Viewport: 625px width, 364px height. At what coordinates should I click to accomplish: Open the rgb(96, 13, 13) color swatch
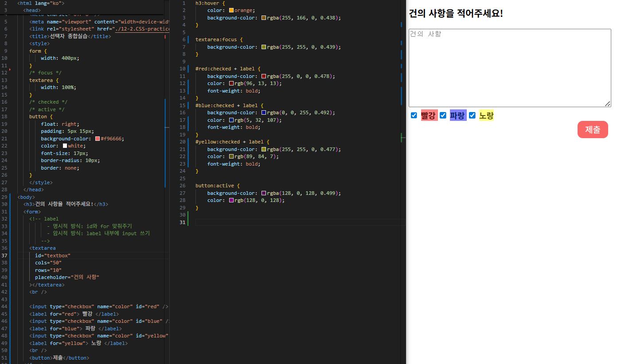[x=231, y=83]
